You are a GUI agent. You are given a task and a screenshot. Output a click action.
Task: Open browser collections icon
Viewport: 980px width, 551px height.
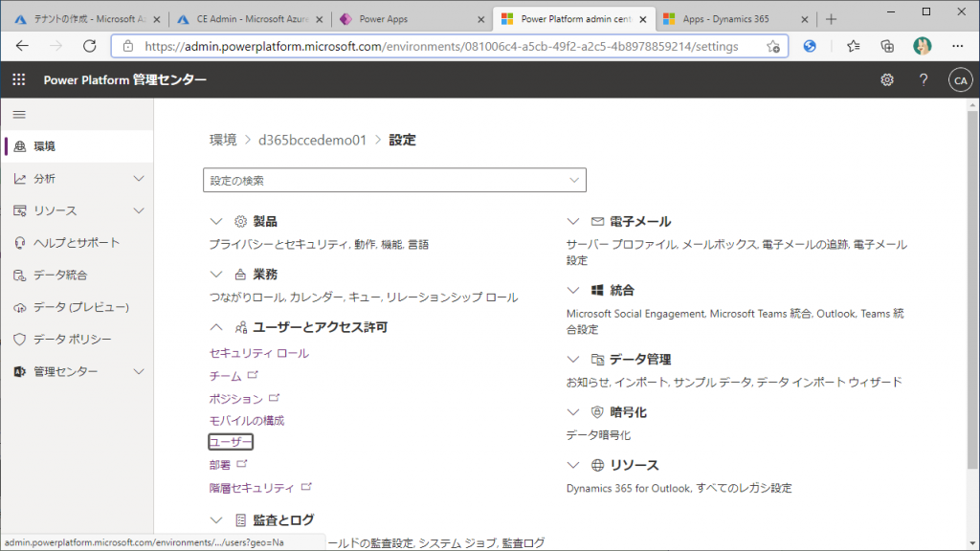click(887, 46)
